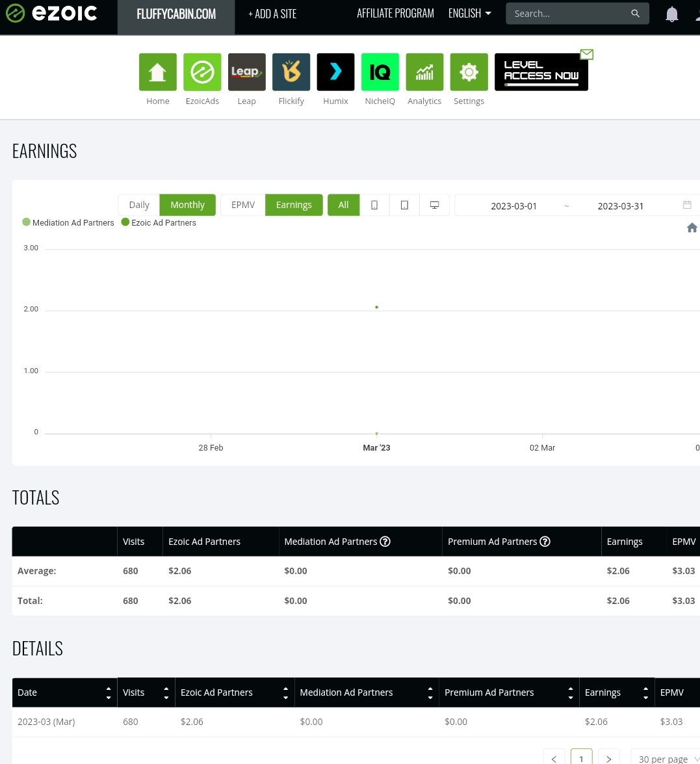700x764 pixels.
Task: Open the NicheIQ app icon
Action: click(x=380, y=72)
